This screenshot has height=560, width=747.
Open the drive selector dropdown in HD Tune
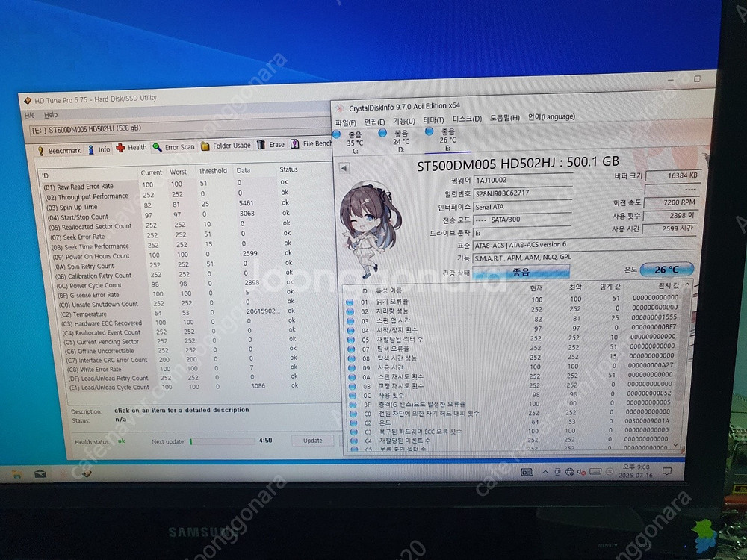(180, 128)
